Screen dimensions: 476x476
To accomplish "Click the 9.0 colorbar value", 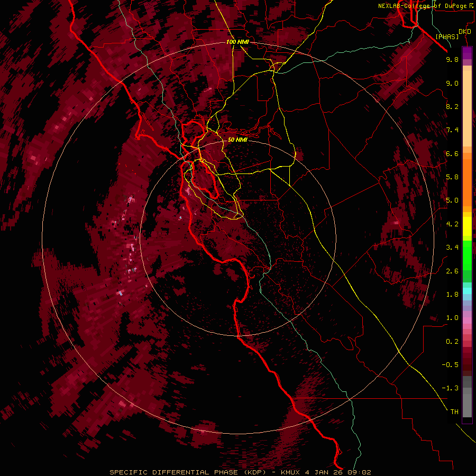I will pyautogui.click(x=452, y=83).
